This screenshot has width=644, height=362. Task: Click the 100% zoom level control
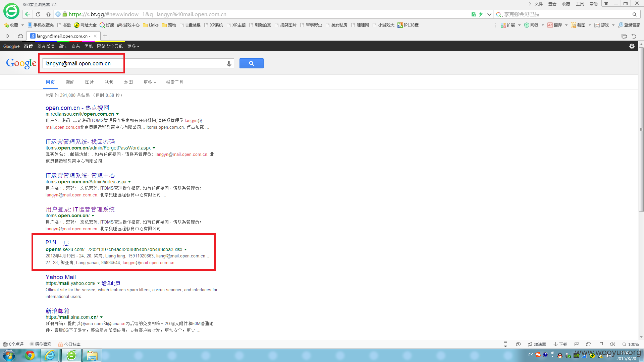pyautogui.click(x=631, y=344)
